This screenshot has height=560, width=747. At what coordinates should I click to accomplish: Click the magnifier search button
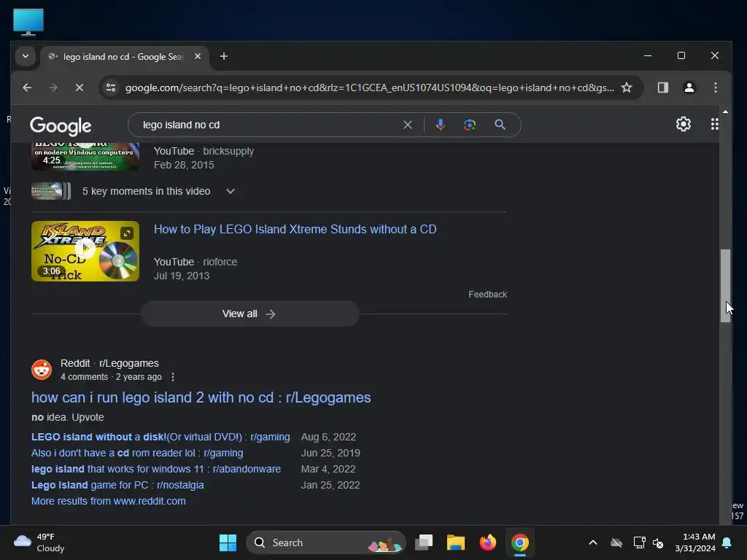tap(500, 125)
